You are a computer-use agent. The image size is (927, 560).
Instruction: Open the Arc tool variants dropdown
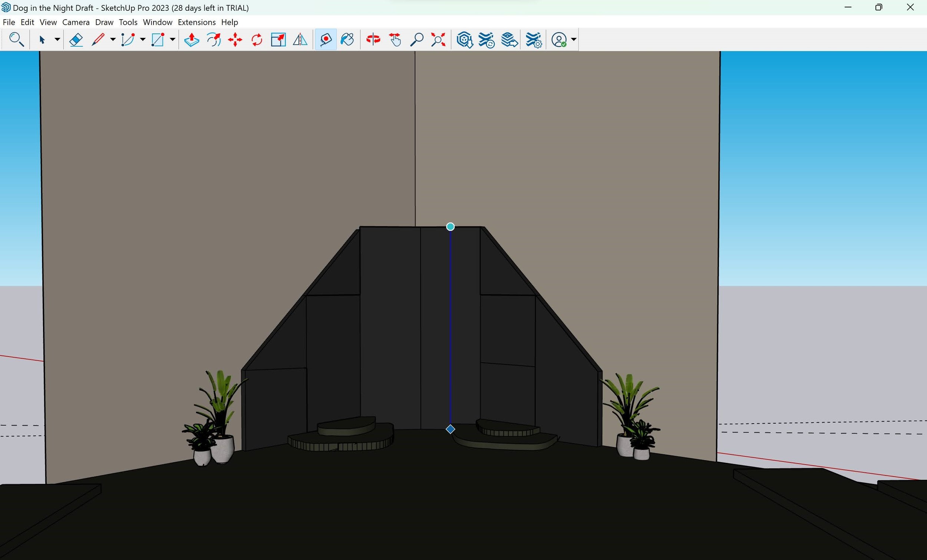pyautogui.click(x=142, y=39)
